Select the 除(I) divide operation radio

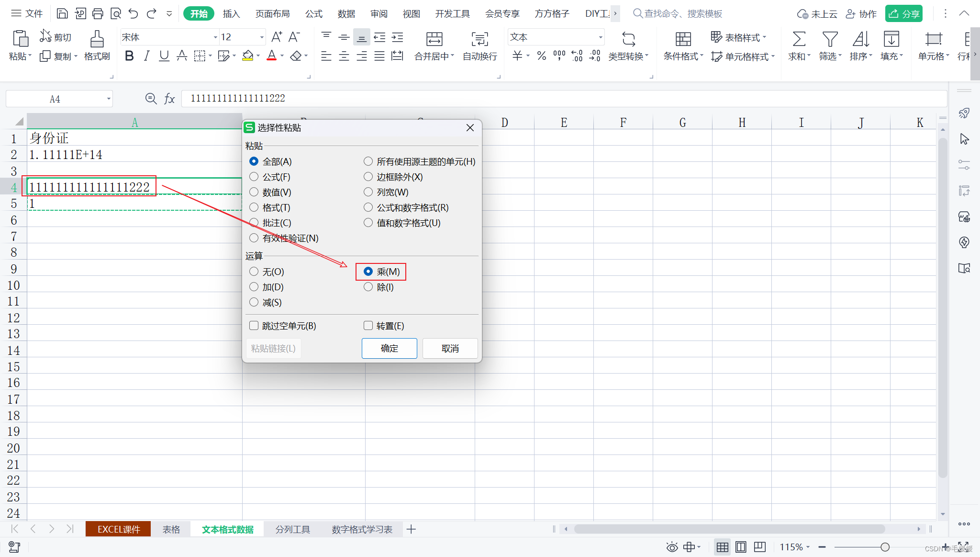[368, 287]
